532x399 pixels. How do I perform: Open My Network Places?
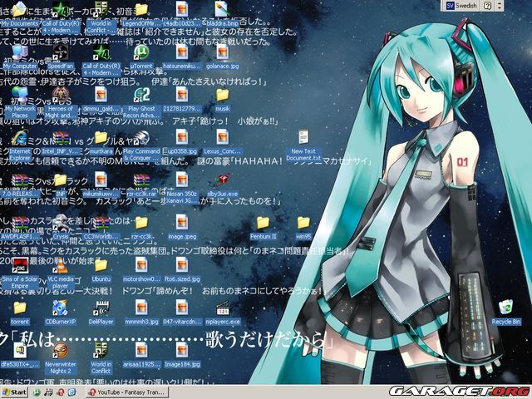tap(20, 96)
